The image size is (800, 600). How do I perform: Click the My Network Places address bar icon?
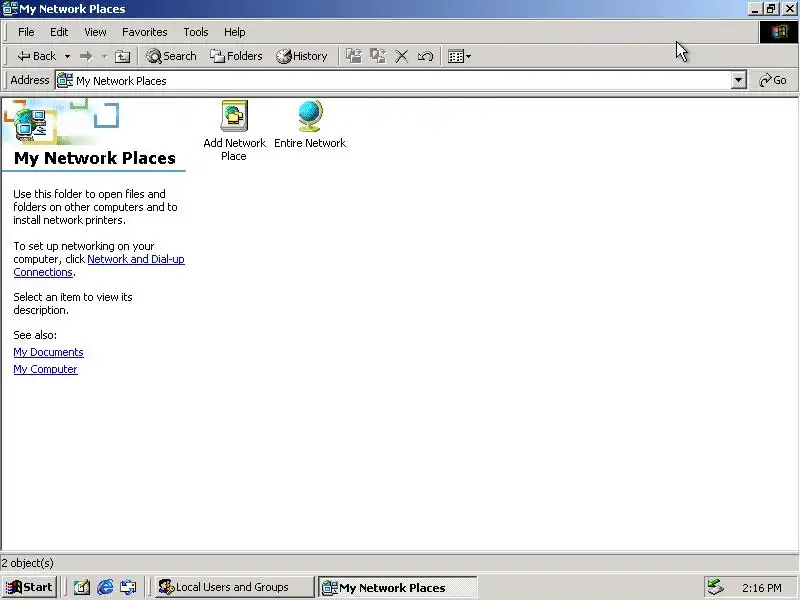point(65,81)
